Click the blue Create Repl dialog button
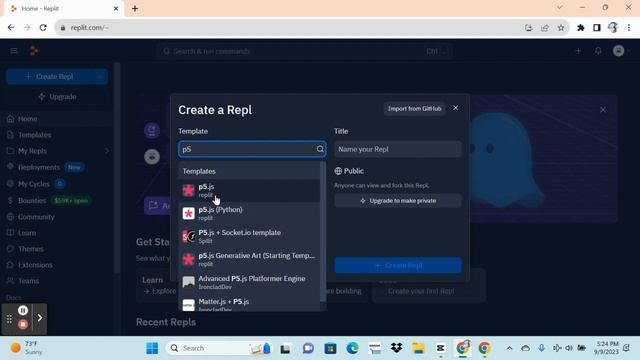 click(x=398, y=265)
